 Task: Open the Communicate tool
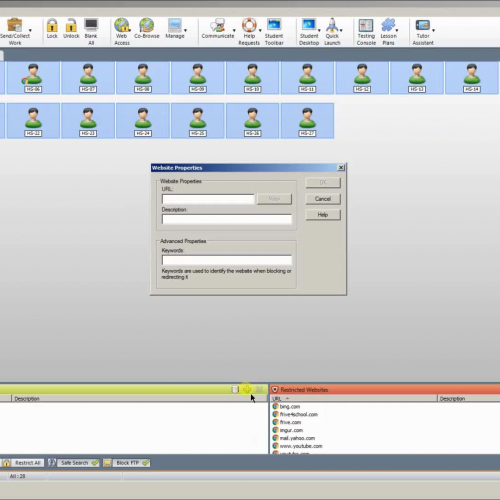click(x=218, y=29)
